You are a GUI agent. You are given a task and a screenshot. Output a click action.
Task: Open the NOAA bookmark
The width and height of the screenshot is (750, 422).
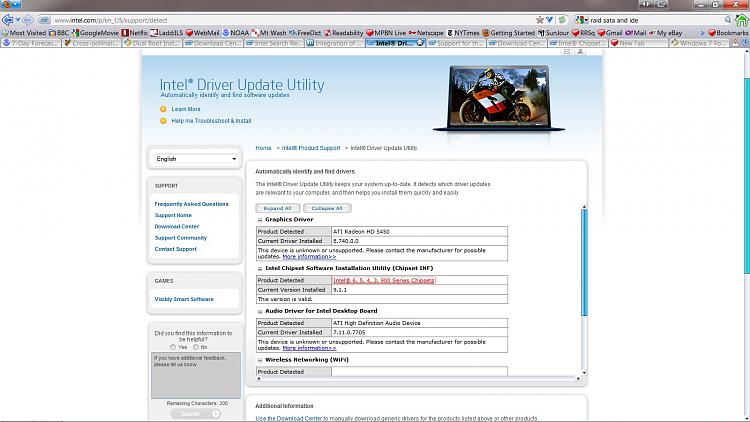pos(235,33)
